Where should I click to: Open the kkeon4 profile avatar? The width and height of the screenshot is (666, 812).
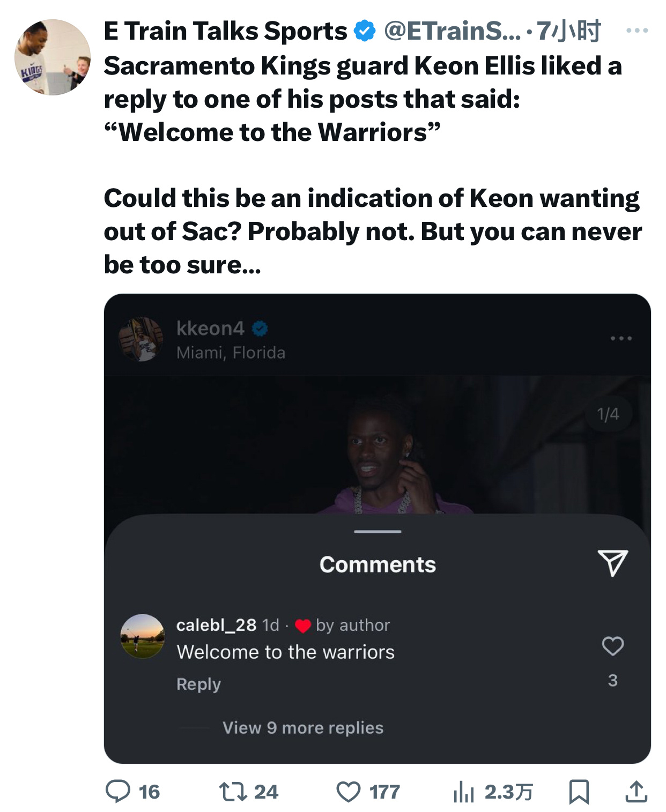point(140,339)
